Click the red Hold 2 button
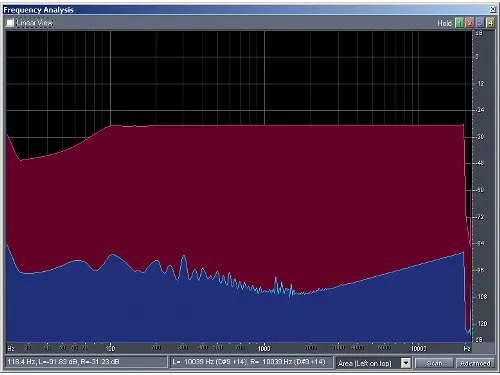Viewport: 500px width, 375px height. point(470,23)
